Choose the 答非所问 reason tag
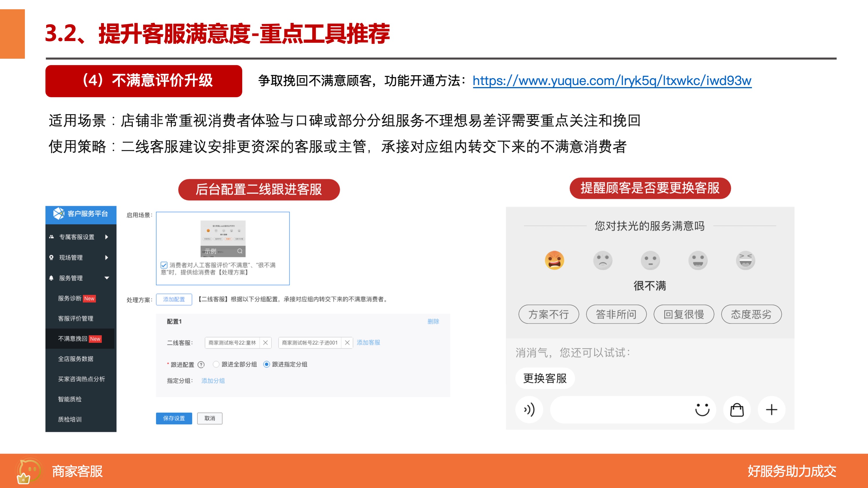 [x=616, y=314]
